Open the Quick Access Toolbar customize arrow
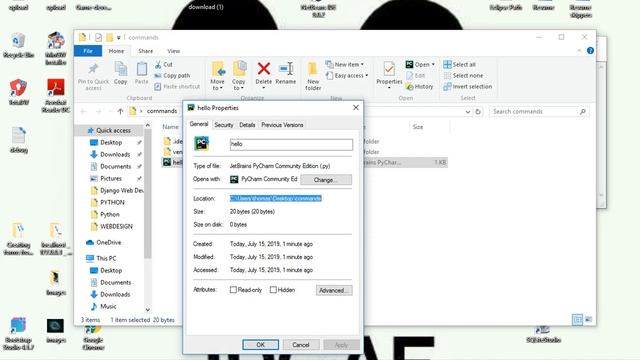The width and height of the screenshot is (640, 360). coord(118,38)
